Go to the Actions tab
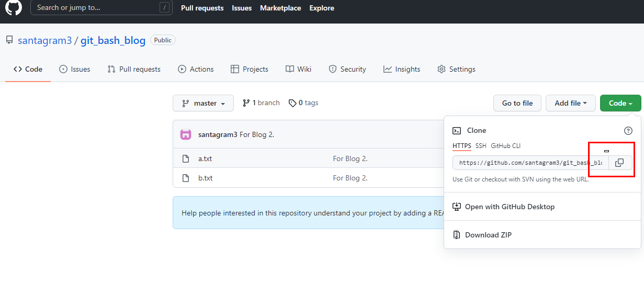This screenshot has height=307, width=644. click(196, 69)
